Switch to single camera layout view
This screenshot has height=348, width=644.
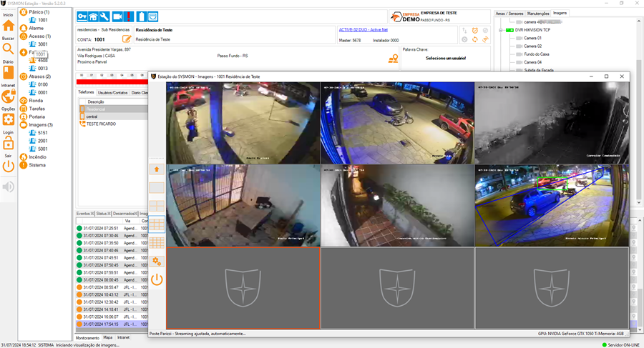[x=157, y=187]
